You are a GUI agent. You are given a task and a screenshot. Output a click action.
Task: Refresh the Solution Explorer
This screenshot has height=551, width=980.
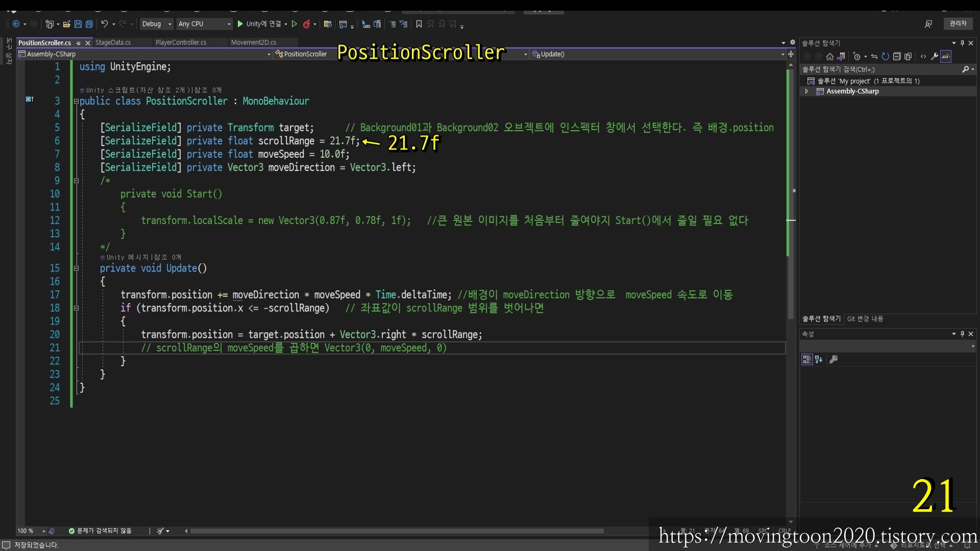coord(886,56)
